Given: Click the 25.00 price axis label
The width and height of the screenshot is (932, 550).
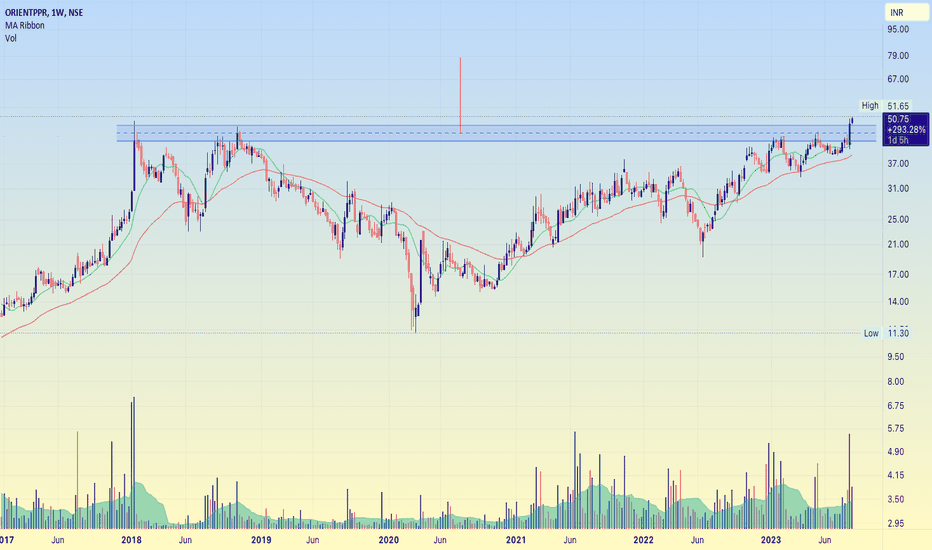Looking at the screenshot, I should pos(898,219).
